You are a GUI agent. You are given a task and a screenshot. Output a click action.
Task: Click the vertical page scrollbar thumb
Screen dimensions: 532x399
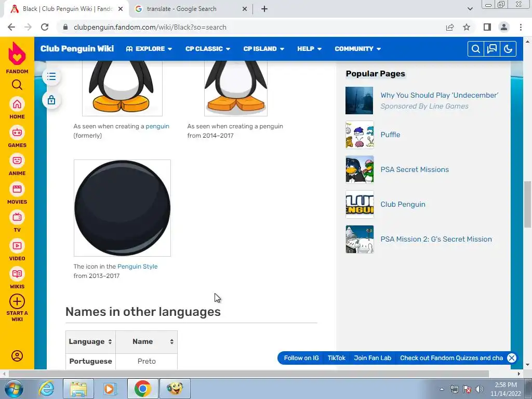pos(527,205)
